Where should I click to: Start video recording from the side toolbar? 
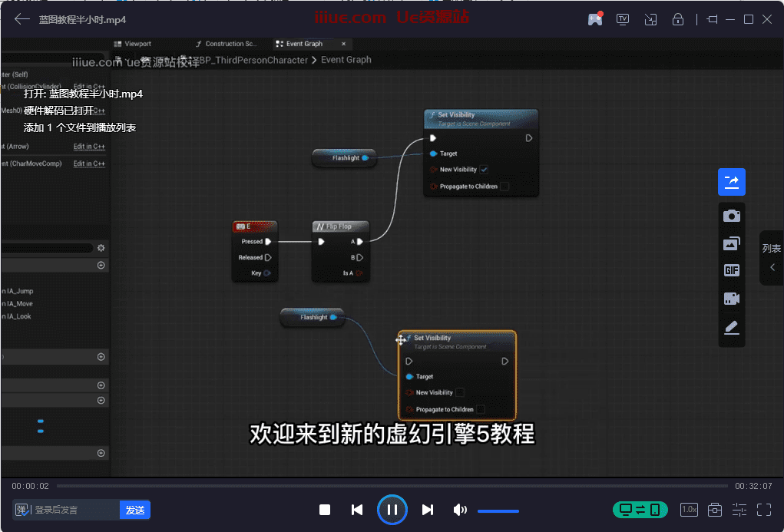tap(731, 299)
